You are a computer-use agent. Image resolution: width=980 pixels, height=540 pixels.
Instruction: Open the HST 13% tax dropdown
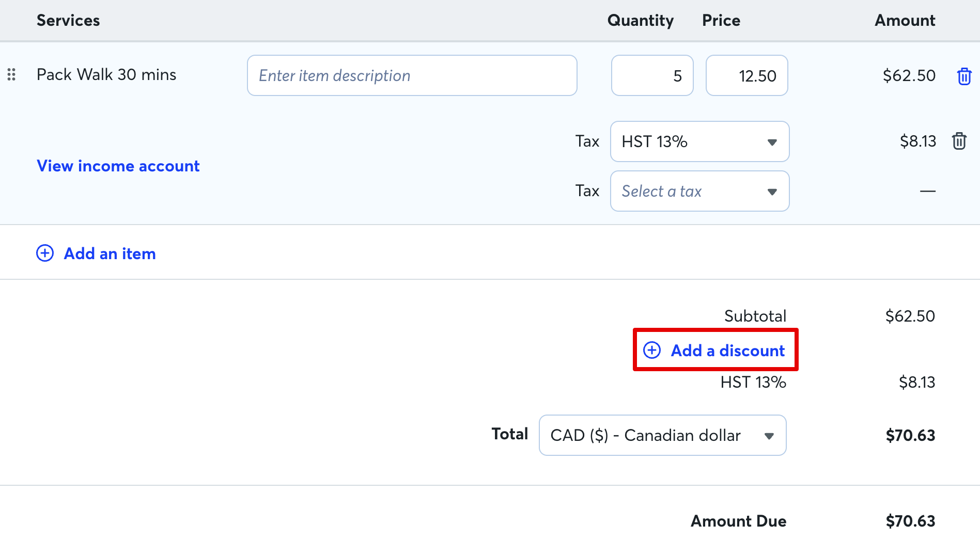(699, 141)
